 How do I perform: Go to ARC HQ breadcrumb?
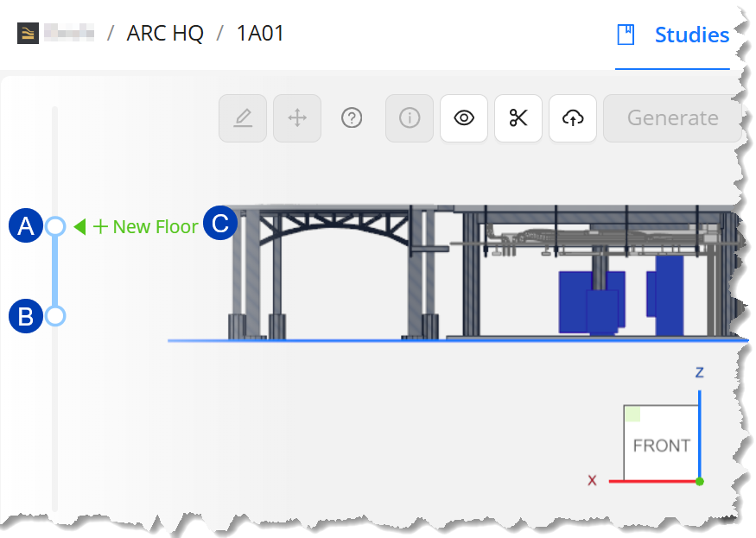[165, 34]
